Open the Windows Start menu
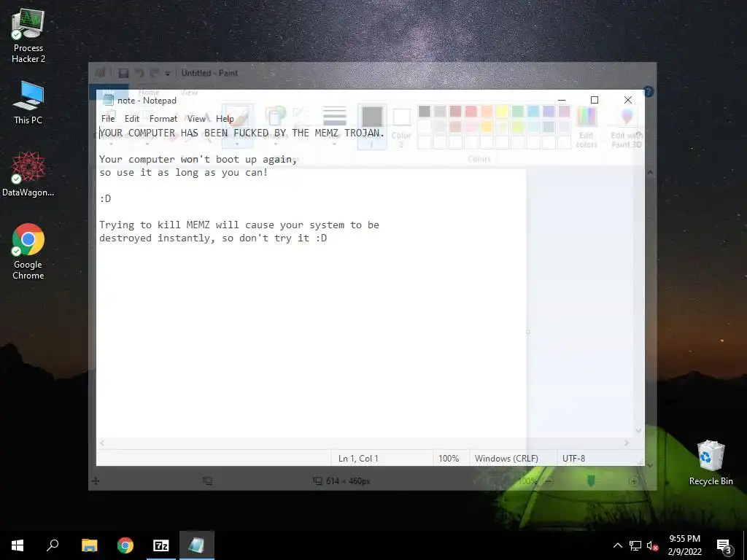This screenshot has height=560, width=747. tap(18, 545)
